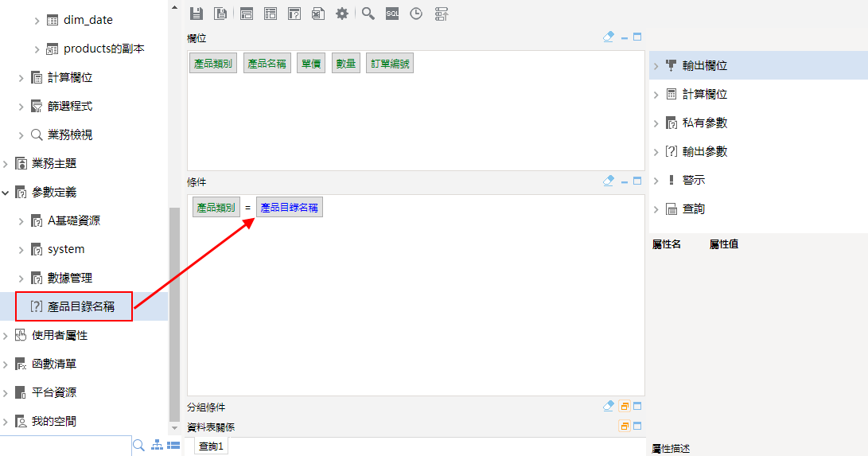The height and width of the screenshot is (456, 868).
Task: Click the magnifier preview icon in the toolbar
Action: click(x=368, y=14)
